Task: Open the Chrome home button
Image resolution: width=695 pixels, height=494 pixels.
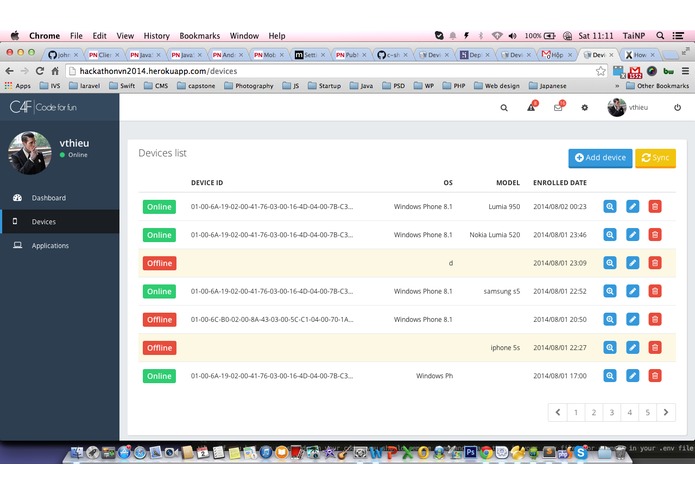Action: (55, 71)
